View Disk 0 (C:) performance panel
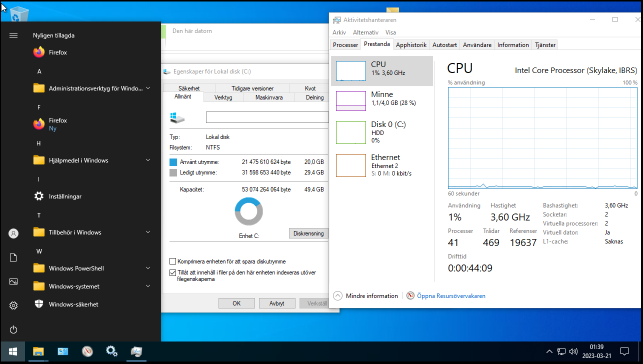The width and height of the screenshot is (643, 364). (x=383, y=131)
